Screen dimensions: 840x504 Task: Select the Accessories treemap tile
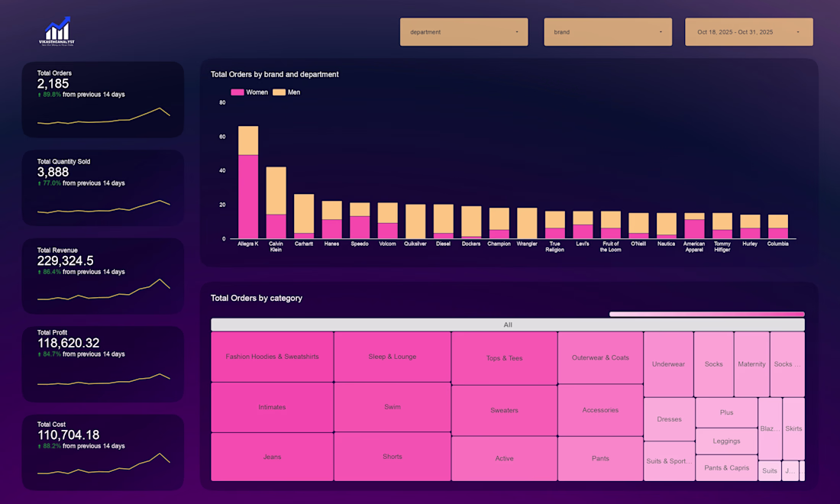tap(600, 410)
